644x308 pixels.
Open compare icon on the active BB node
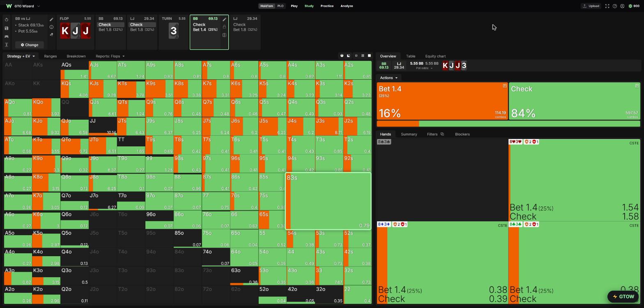coord(224,35)
